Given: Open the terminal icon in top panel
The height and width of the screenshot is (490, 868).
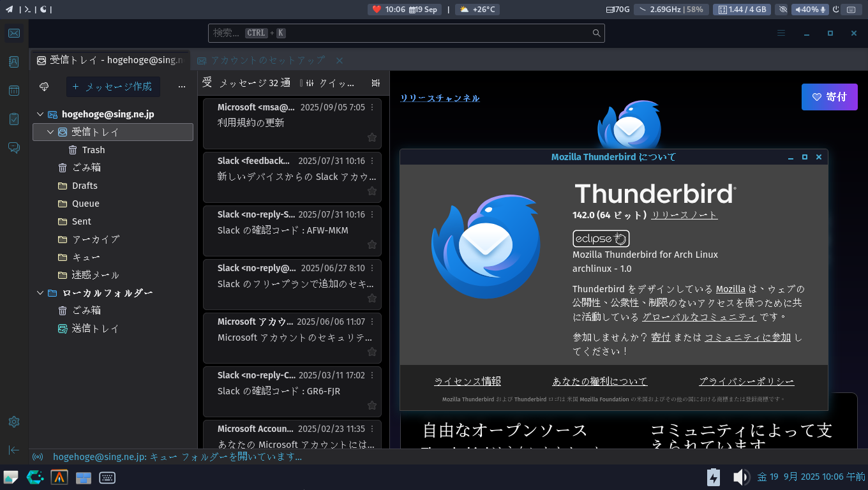Looking at the screenshot, I should [27, 10].
